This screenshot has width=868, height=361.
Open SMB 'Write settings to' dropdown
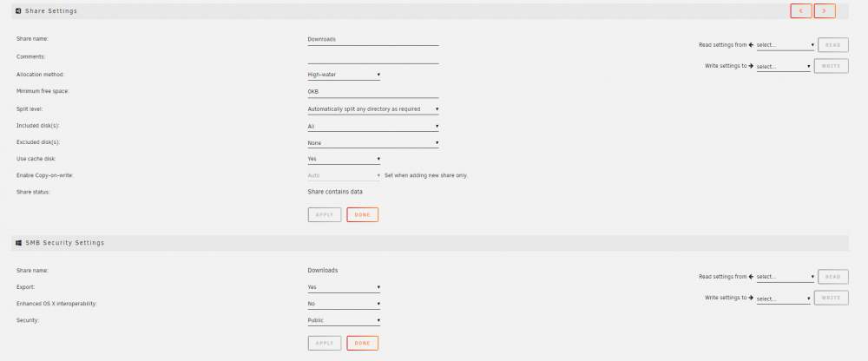click(783, 299)
